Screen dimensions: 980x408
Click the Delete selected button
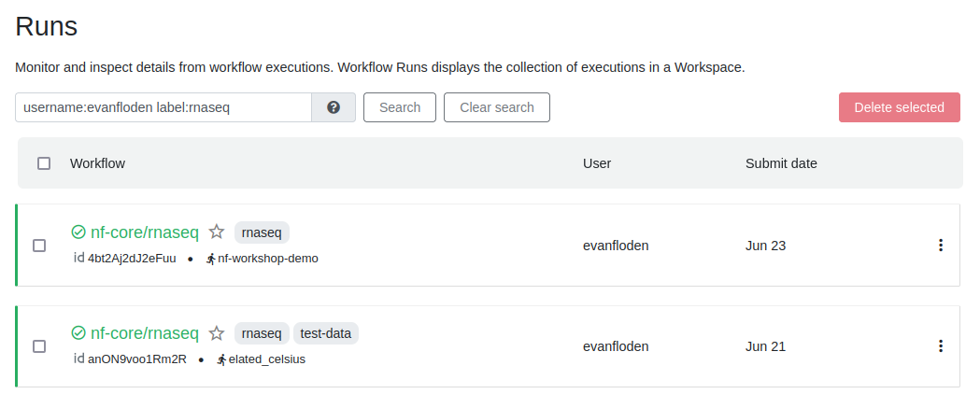point(899,107)
